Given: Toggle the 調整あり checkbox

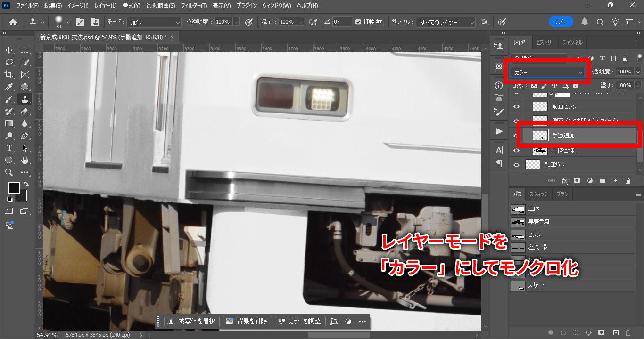Looking at the screenshot, I should point(358,22).
